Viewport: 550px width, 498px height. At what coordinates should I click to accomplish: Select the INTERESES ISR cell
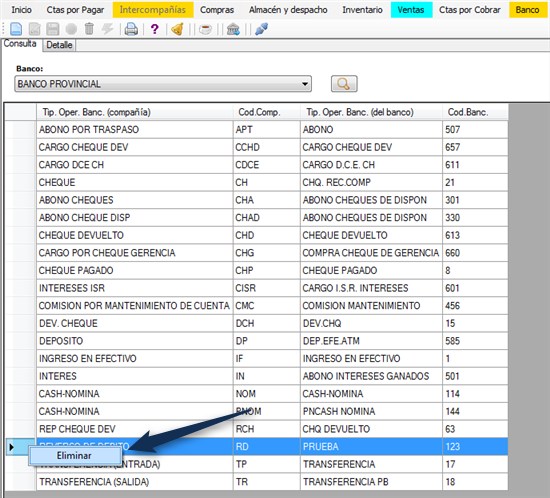point(135,288)
